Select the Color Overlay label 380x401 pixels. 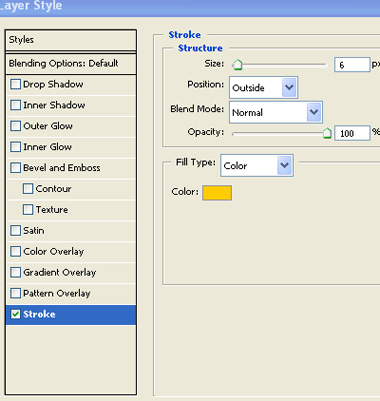[x=53, y=252]
